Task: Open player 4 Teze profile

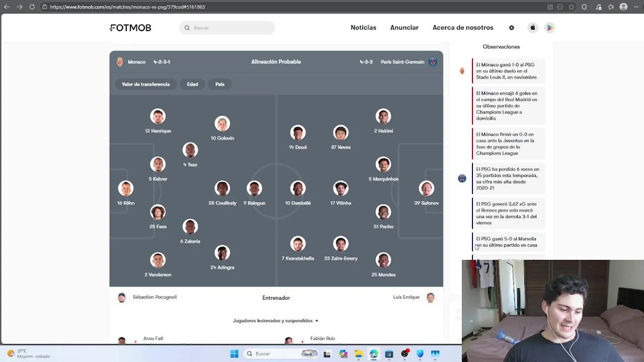Action: tap(190, 155)
